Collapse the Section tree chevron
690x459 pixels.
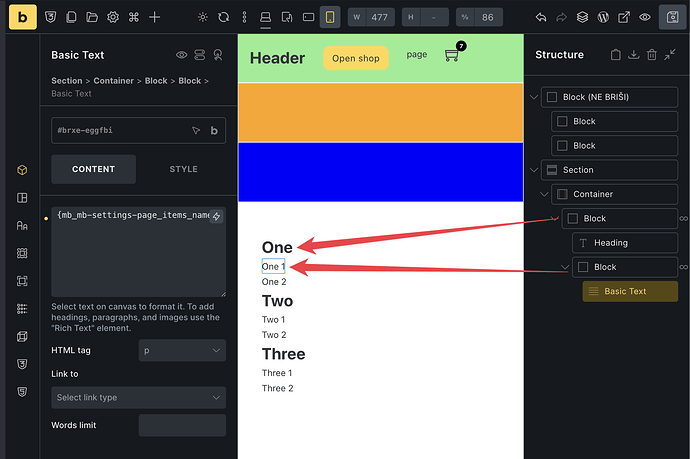[534, 170]
